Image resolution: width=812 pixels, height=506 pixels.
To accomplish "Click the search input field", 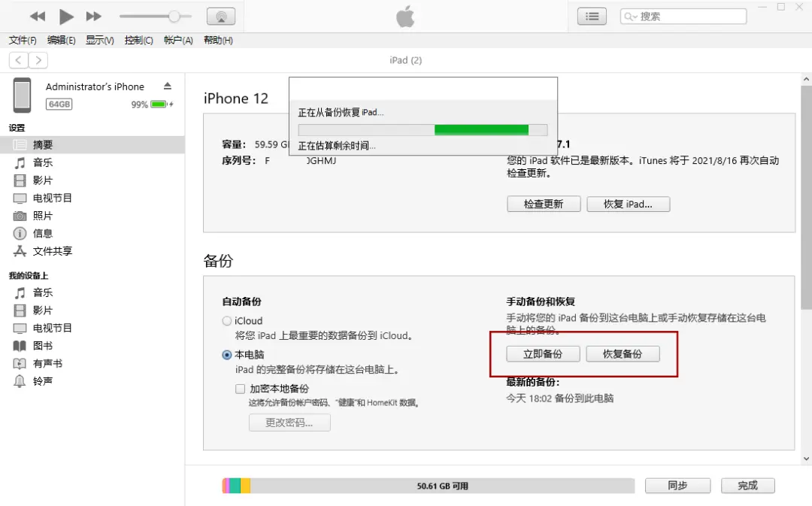I will pos(683,17).
